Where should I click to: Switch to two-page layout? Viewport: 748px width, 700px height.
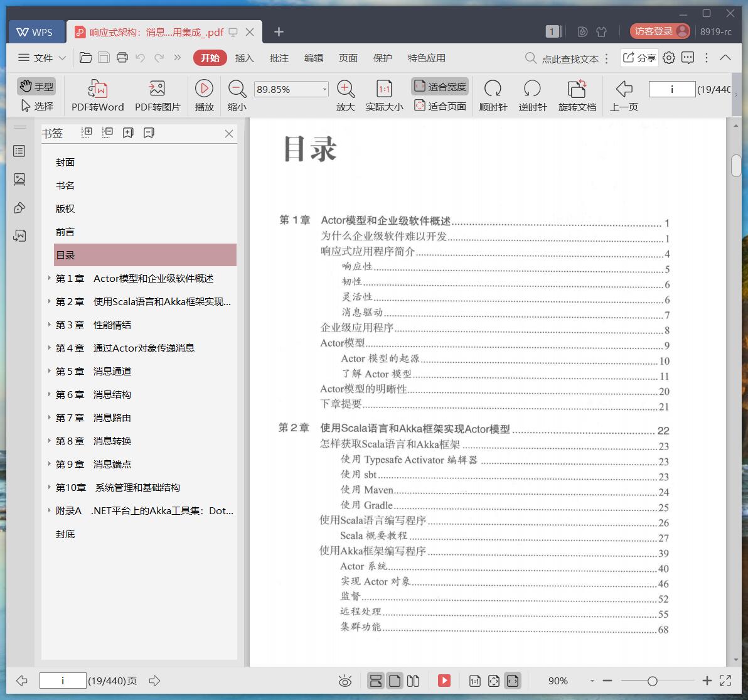[413, 681]
